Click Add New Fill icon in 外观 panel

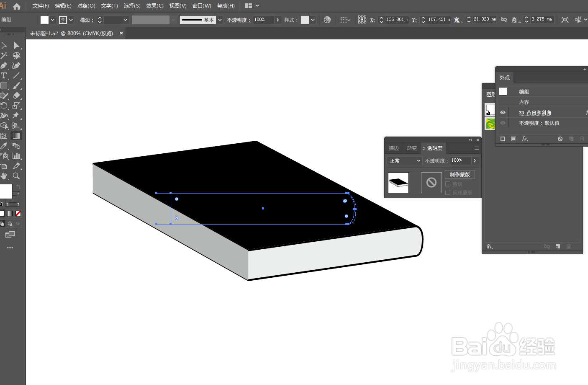click(514, 139)
